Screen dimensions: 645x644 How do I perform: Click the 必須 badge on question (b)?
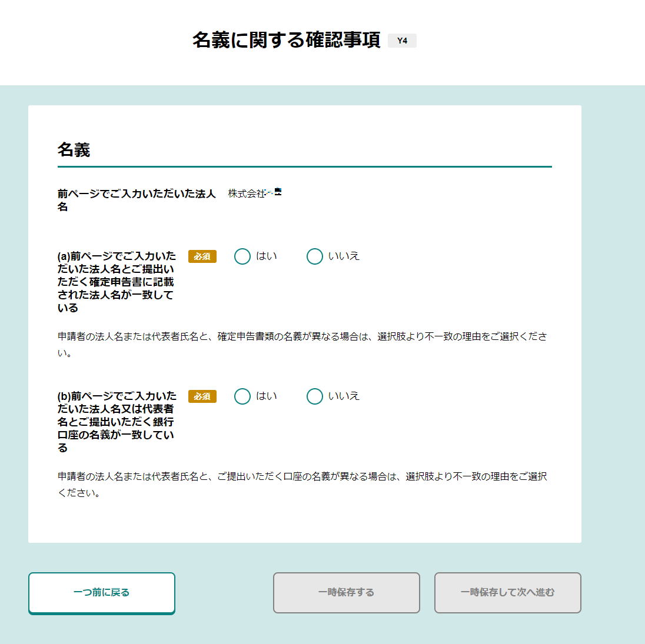[202, 396]
